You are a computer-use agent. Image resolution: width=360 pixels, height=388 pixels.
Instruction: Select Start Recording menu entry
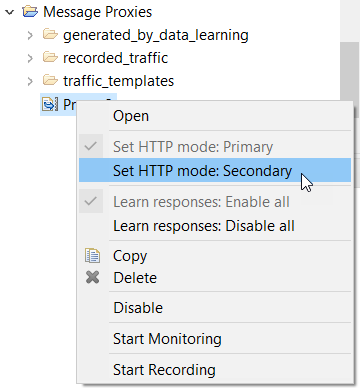pos(215,370)
